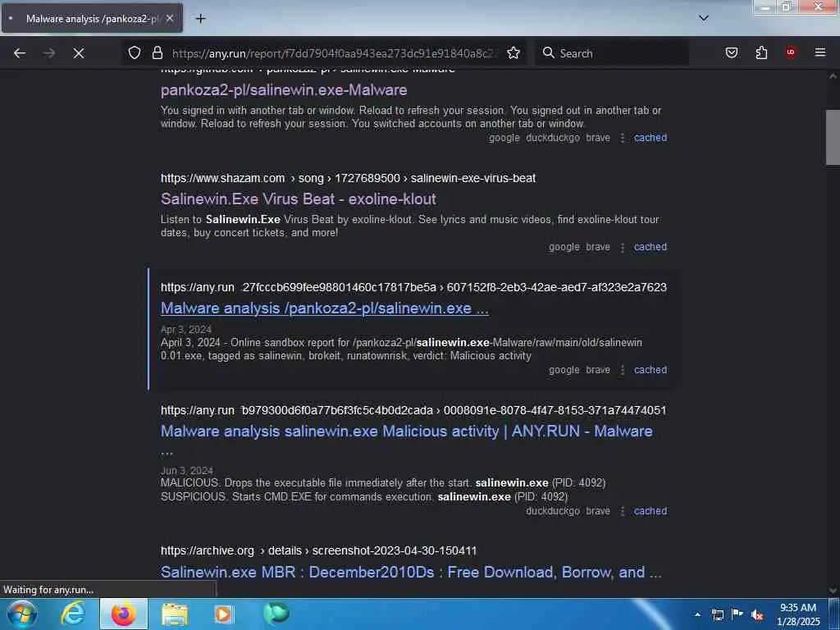The height and width of the screenshot is (630, 840).
Task: Click the archive.org result URL text
Action: 319,550
